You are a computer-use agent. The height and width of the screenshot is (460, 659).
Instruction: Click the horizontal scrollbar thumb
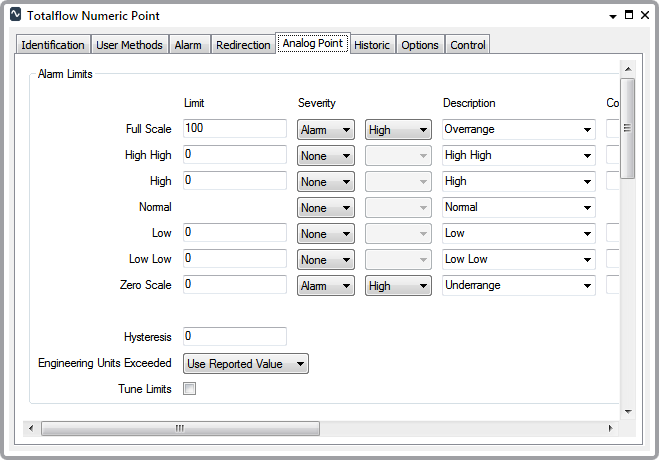pos(180,428)
